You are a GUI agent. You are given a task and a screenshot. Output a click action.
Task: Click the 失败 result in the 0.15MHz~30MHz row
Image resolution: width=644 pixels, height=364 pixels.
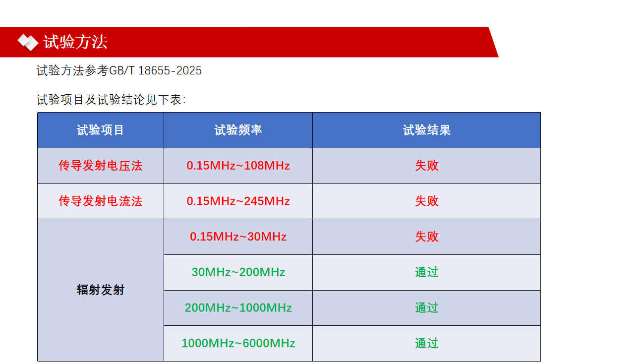point(426,237)
